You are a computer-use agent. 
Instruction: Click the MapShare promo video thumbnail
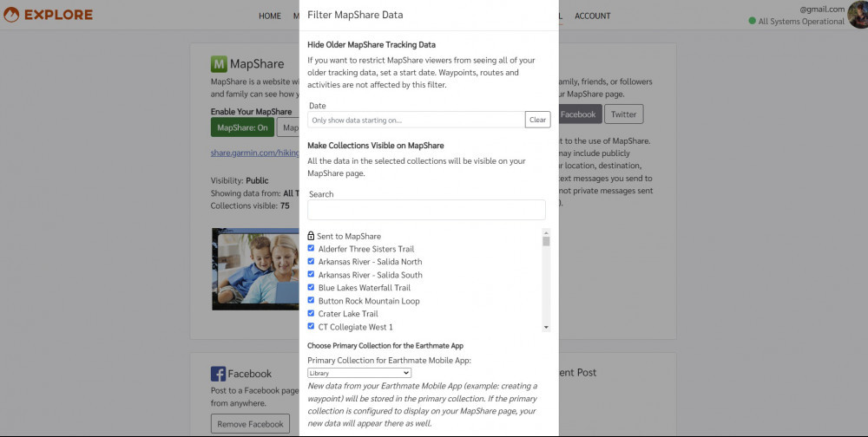click(255, 269)
